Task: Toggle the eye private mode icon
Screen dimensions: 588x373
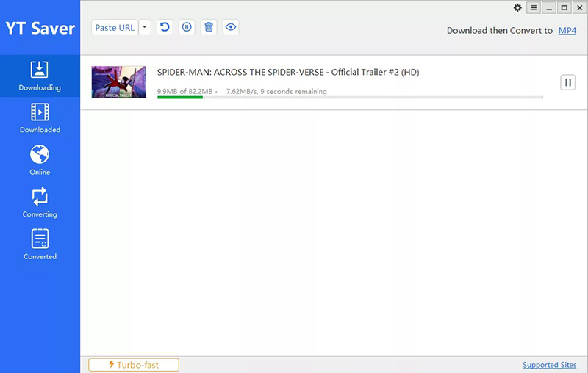Action: [231, 27]
